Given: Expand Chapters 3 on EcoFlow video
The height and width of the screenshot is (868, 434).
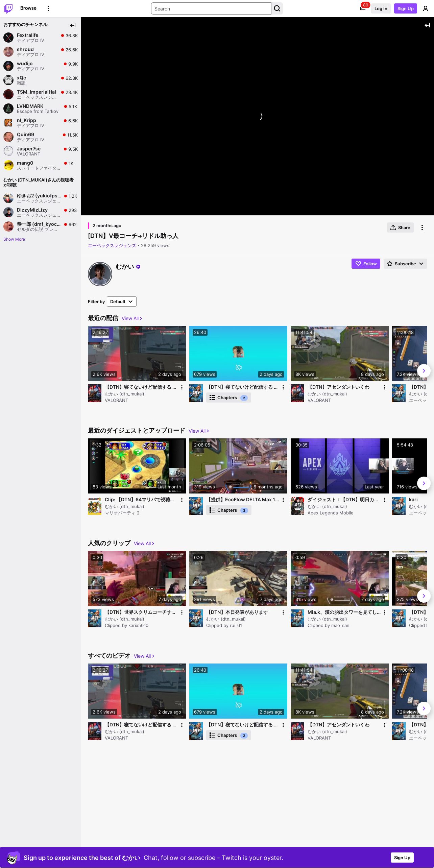Looking at the screenshot, I should click(x=228, y=510).
